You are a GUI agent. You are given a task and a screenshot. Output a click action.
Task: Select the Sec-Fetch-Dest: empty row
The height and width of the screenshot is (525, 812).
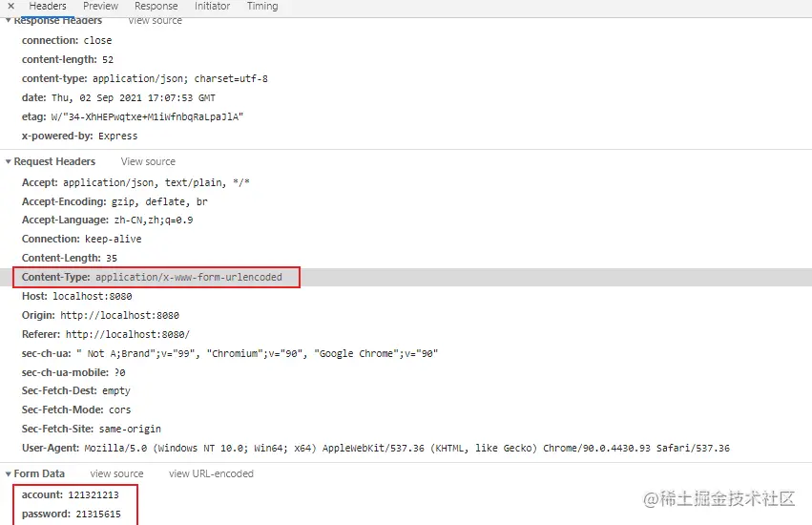pyautogui.click(x=76, y=390)
